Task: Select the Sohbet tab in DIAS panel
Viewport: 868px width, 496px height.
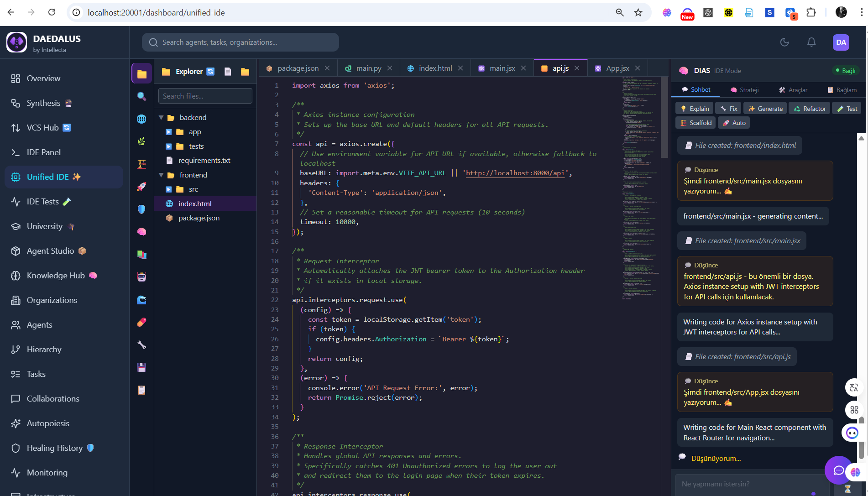Action: 695,89
